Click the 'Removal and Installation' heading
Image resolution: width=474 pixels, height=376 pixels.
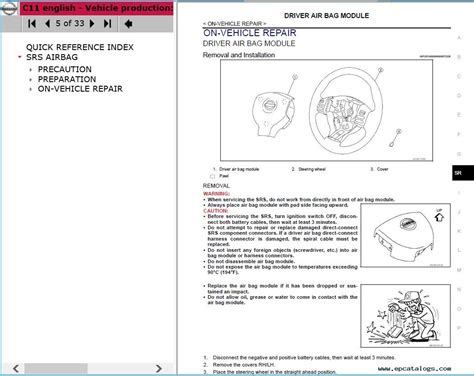(239, 55)
